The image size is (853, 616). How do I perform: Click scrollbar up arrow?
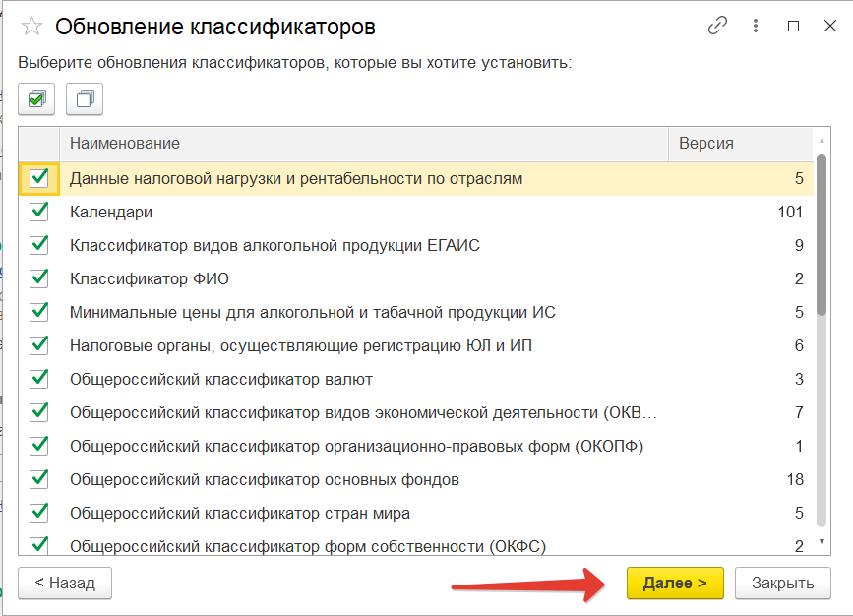(x=823, y=143)
